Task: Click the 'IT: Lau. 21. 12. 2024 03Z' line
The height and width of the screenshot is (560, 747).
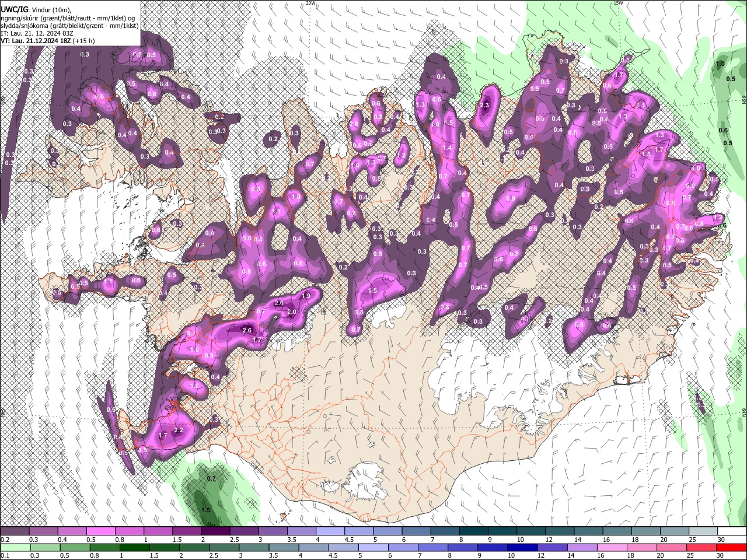Action: coord(37,33)
